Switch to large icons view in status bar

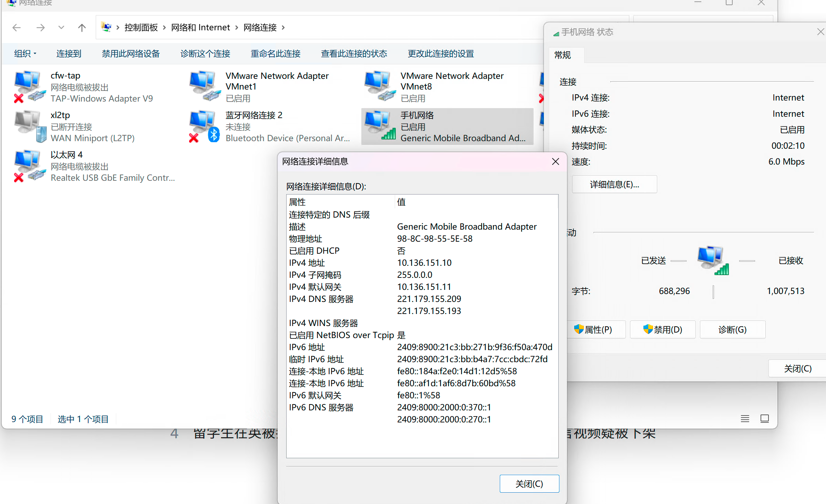pos(765,418)
